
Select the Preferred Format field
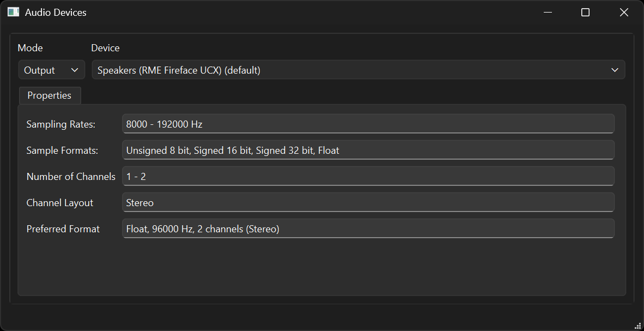368,228
